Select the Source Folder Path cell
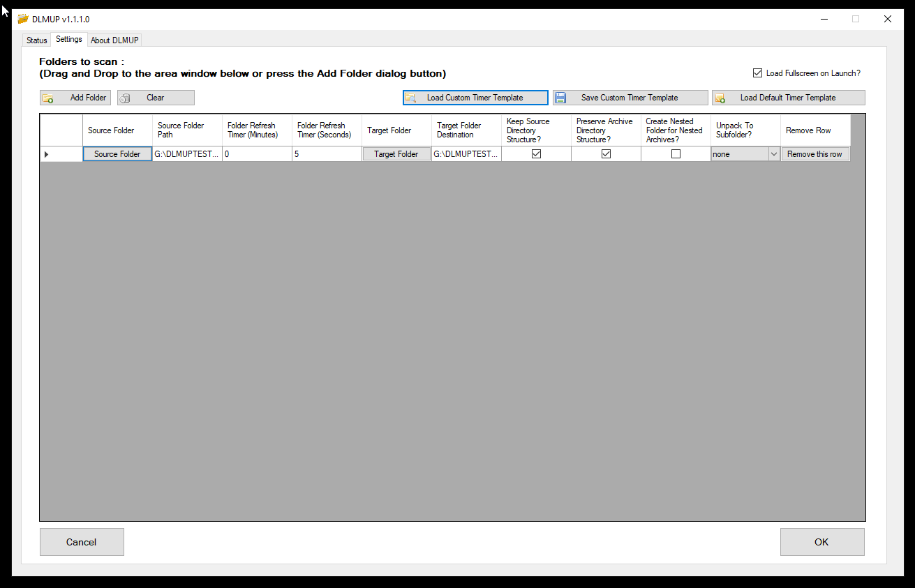The height and width of the screenshot is (588, 915). click(x=187, y=154)
